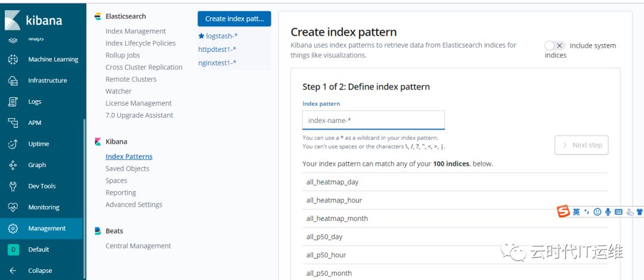644x280 pixels.
Task: Toggle Include system indices switch
Action: pos(555,46)
